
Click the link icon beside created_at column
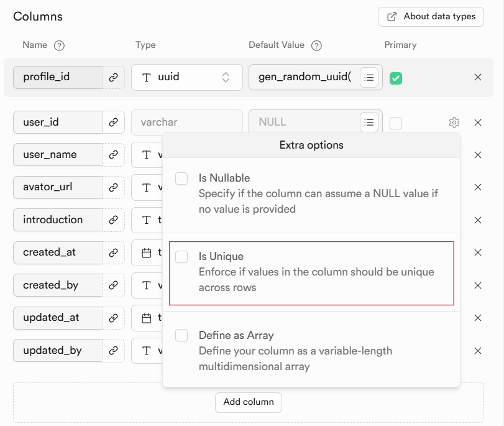(x=113, y=253)
